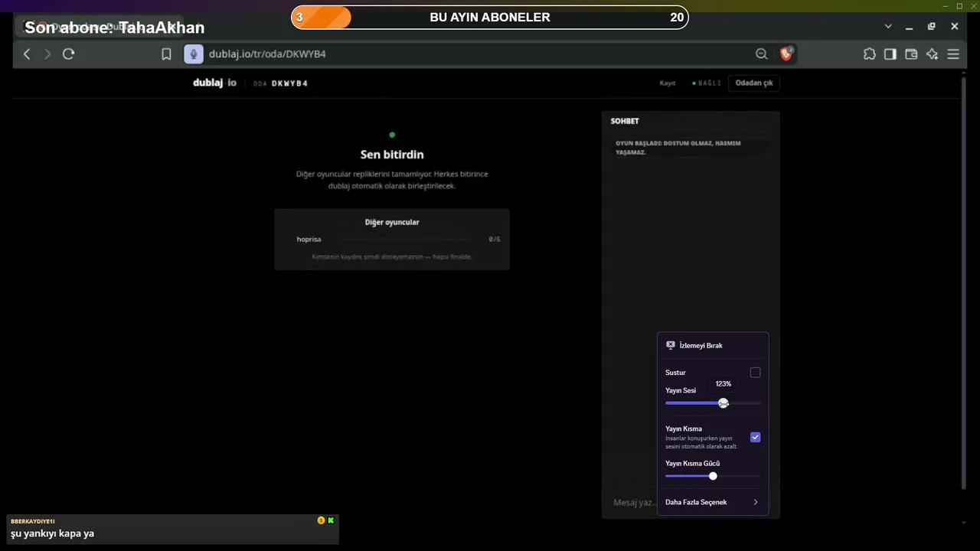Open the Leo AI sparkle icon
Image resolution: width=980 pixels, height=551 pixels.
coord(932,54)
